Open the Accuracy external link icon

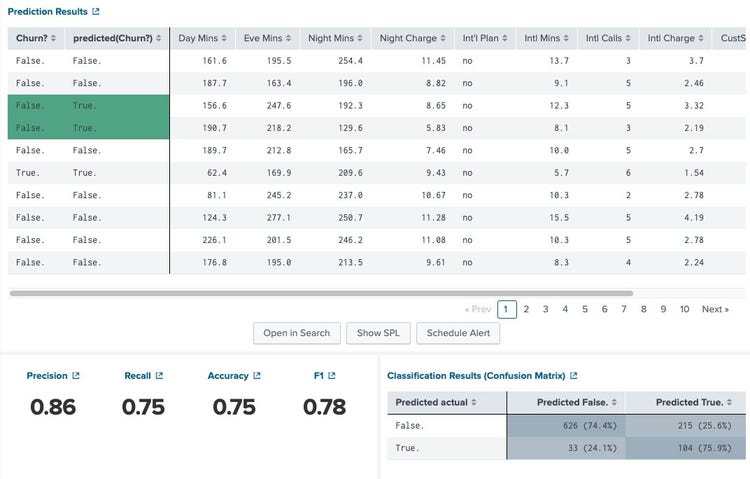[x=256, y=376]
